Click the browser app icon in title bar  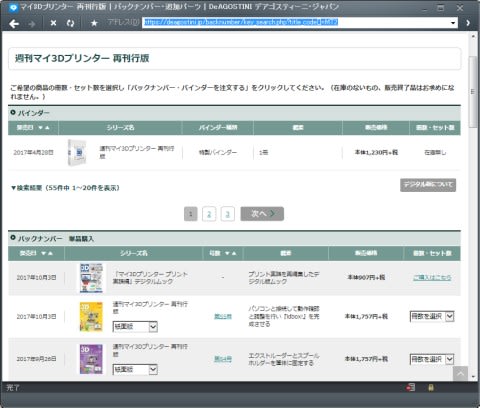coord(13,7)
